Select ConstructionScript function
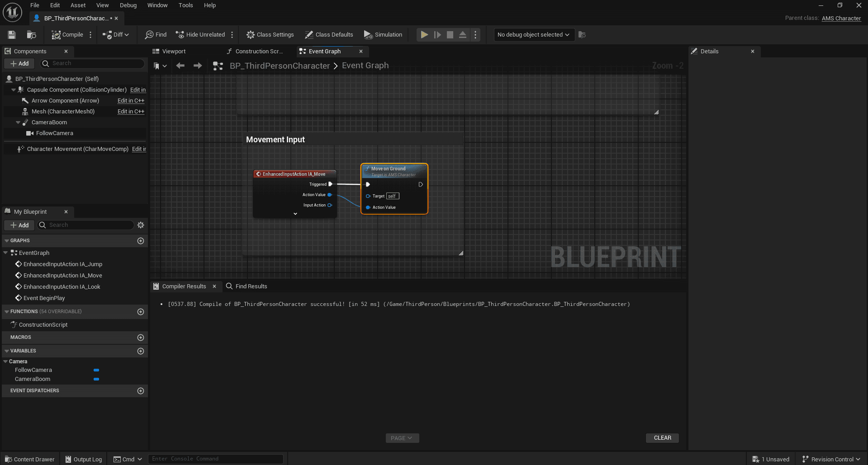This screenshot has height=465, width=868. coord(43,325)
